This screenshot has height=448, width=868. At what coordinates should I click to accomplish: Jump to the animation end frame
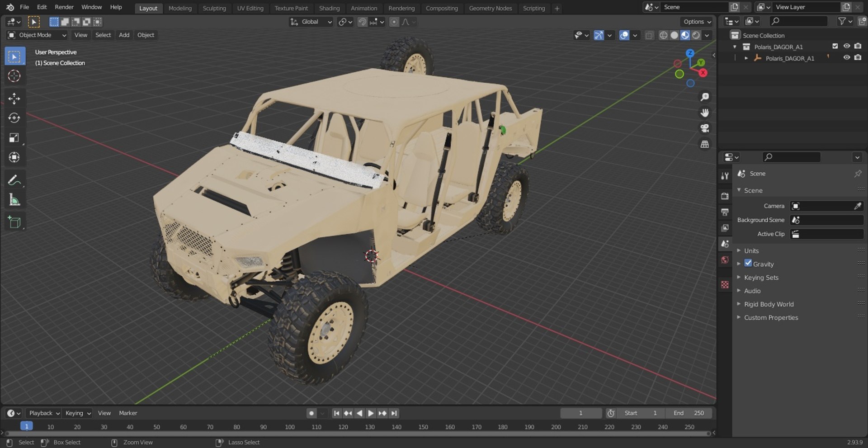pos(394,413)
